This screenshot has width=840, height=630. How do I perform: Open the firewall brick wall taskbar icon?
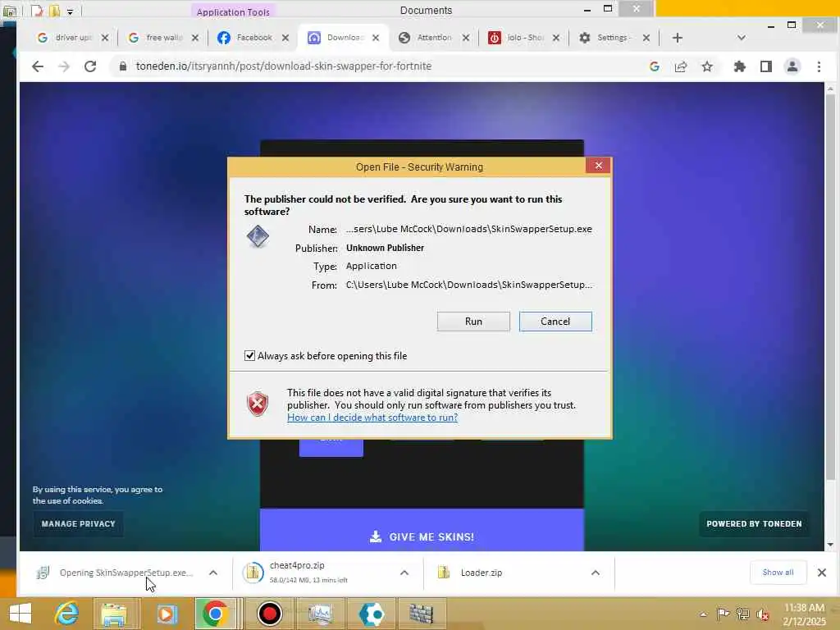(421, 614)
